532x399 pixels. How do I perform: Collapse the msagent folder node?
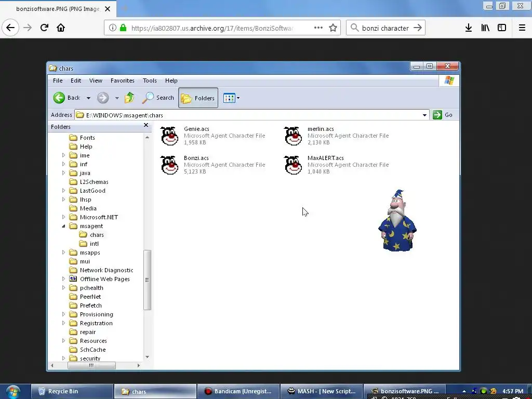[63, 226]
